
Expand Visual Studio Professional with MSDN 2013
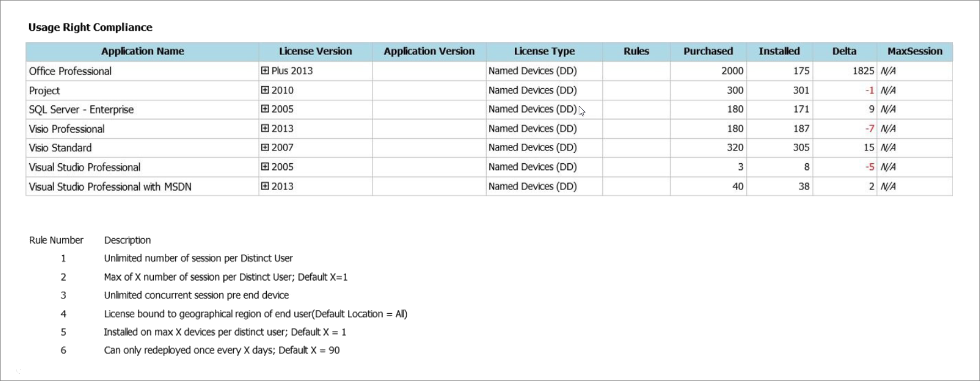click(x=265, y=186)
